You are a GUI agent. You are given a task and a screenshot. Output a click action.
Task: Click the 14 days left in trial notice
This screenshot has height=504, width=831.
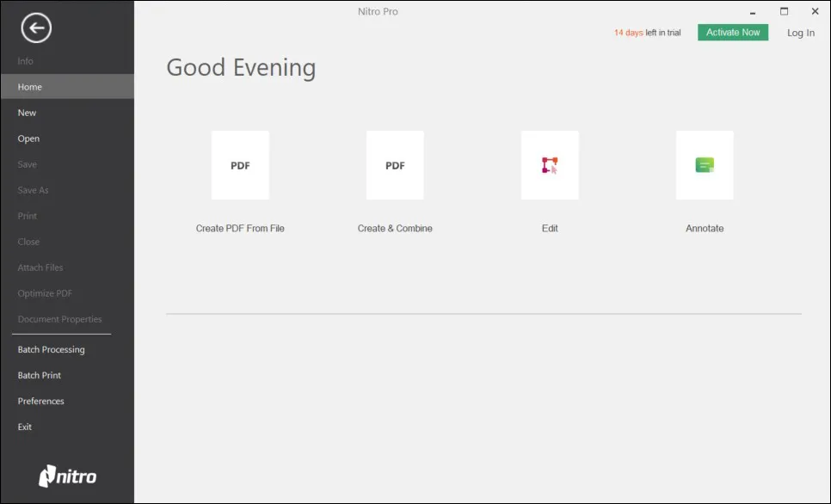tap(647, 33)
